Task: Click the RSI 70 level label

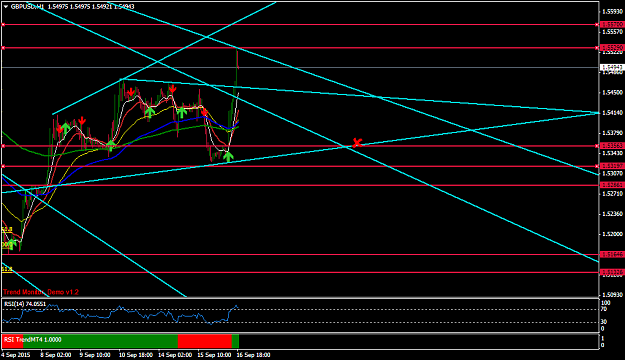Action: pyautogui.click(x=603, y=309)
